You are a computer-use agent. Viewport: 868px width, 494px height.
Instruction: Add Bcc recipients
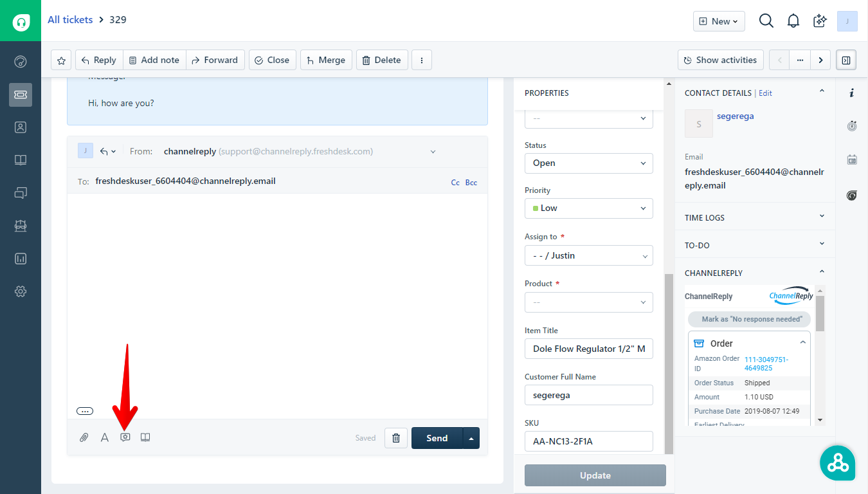point(471,183)
